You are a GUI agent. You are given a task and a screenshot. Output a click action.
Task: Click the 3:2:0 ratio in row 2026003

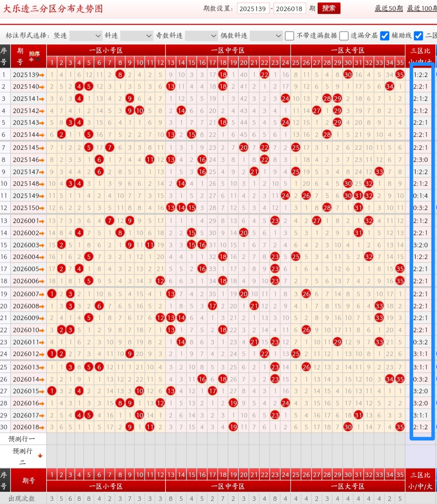(420, 245)
